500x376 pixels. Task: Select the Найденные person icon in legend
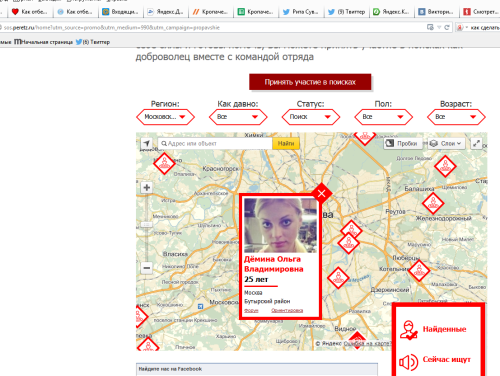click(409, 330)
